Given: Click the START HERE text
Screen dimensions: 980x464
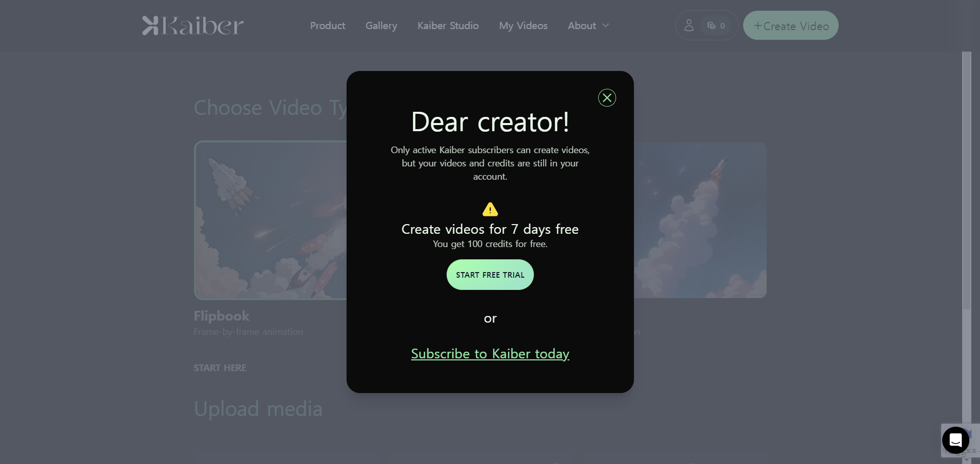Looking at the screenshot, I should point(220,368).
